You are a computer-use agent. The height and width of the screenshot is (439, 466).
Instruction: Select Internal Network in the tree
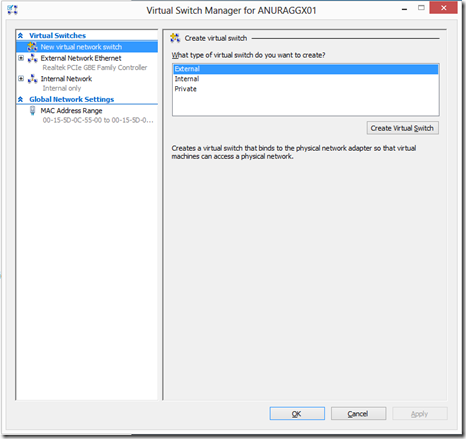[66, 79]
